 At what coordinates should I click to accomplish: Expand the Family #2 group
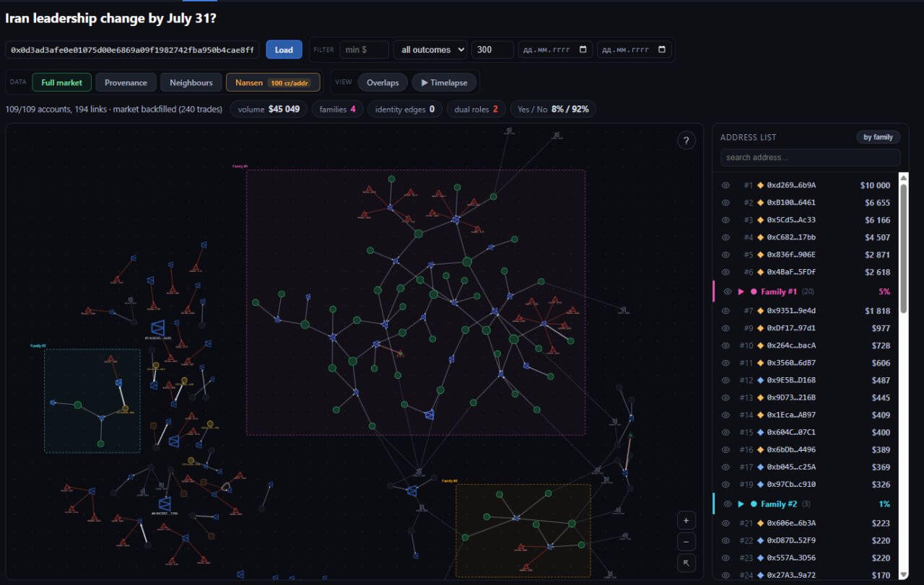coord(741,504)
